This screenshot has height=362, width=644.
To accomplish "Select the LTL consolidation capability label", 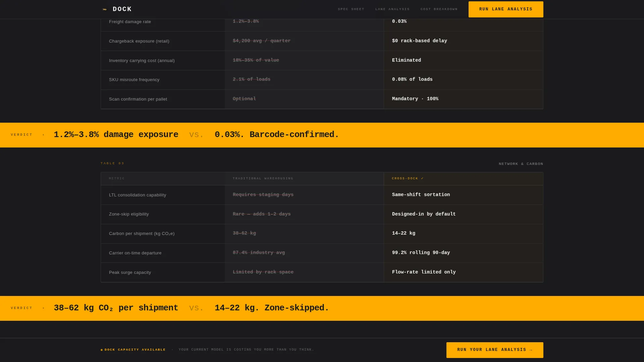I will 138,195.
